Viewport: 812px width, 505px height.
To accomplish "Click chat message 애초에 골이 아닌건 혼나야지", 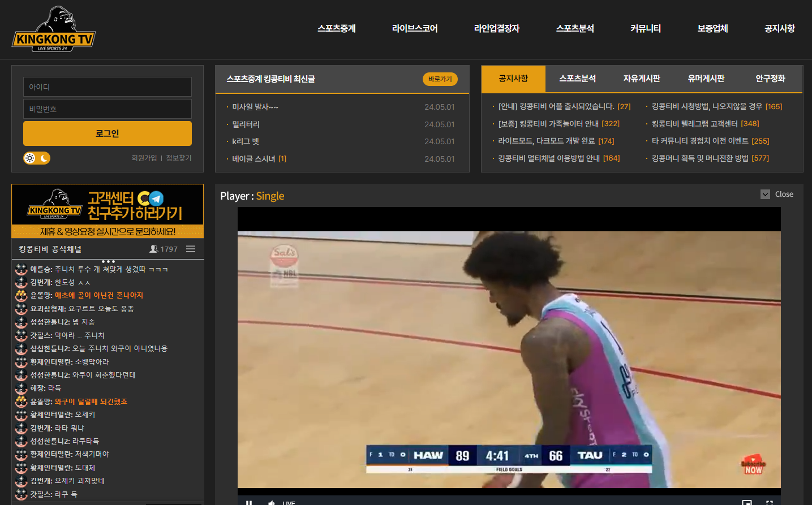I will (99, 295).
